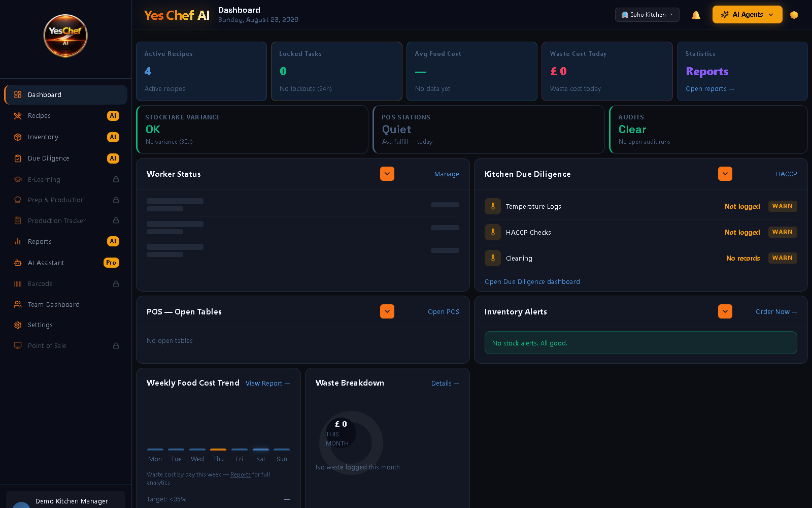This screenshot has width=812, height=508.
Task: Click the Reports bar chart icon
Action: (x=18, y=242)
